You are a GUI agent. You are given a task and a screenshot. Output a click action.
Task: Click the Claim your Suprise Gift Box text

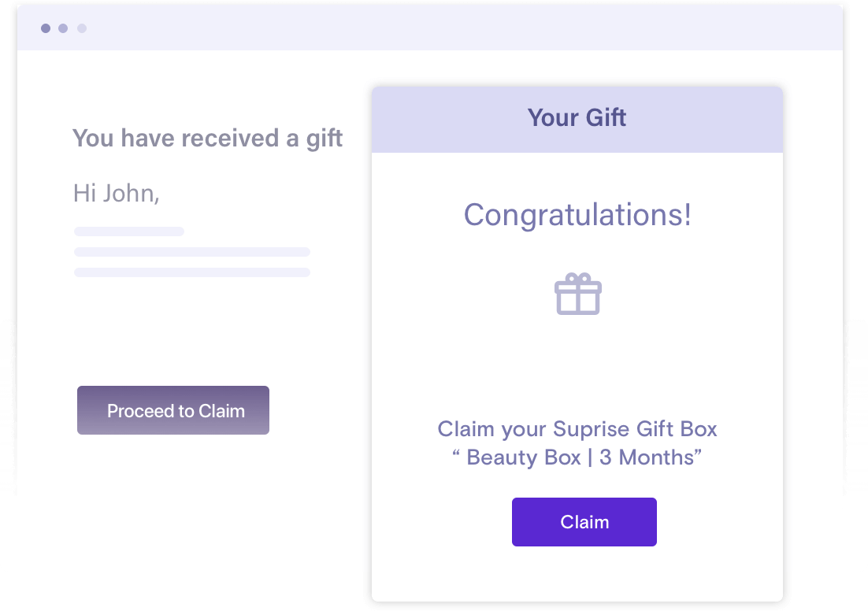click(x=577, y=429)
